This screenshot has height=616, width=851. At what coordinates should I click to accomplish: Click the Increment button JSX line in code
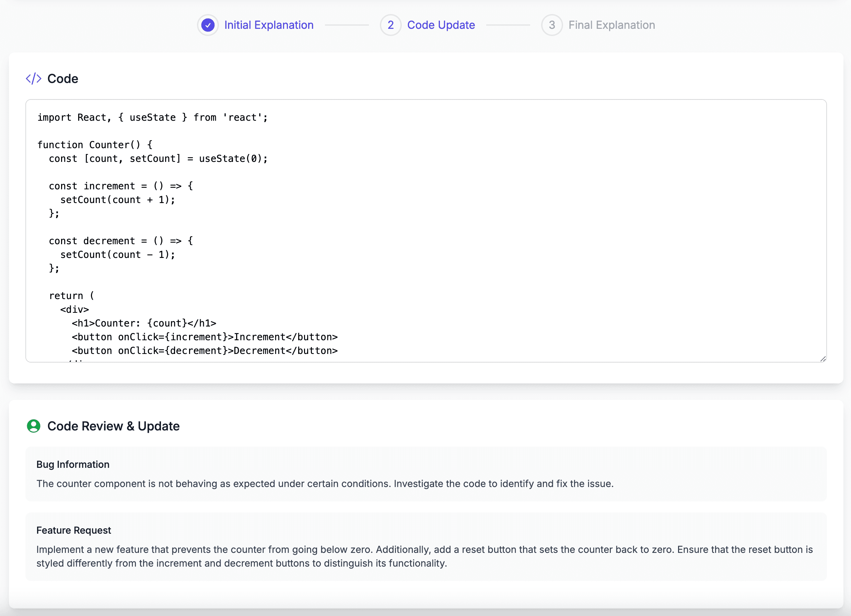click(205, 337)
